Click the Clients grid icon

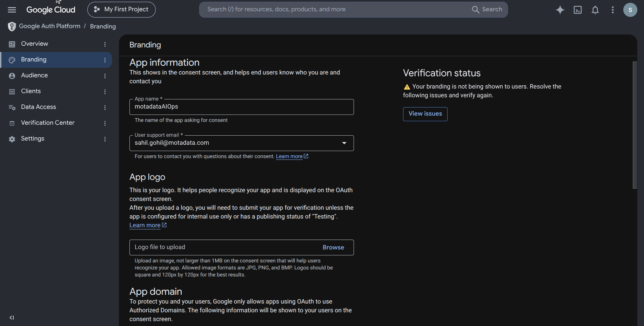12,92
